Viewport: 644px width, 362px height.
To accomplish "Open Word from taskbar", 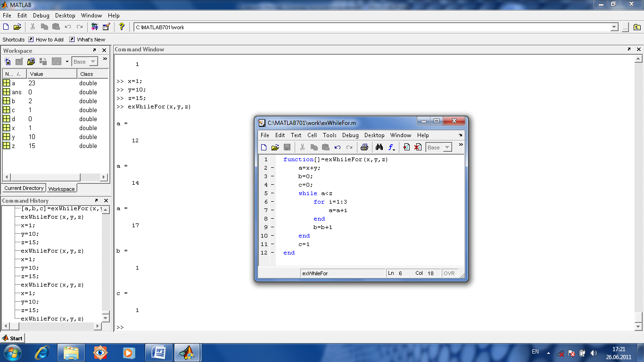I will click(159, 353).
